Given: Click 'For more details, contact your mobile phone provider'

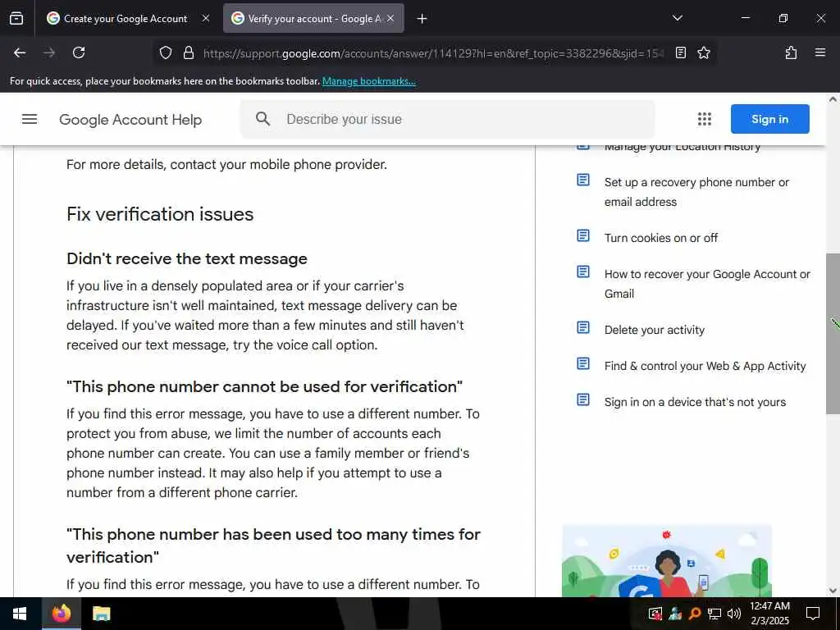Looking at the screenshot, I should pos(226,164).
